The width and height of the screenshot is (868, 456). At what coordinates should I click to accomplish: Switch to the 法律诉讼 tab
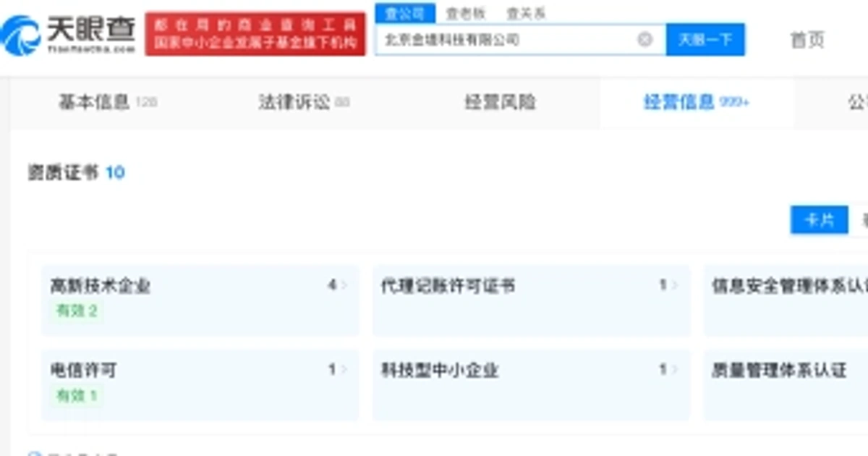[304, 102]
